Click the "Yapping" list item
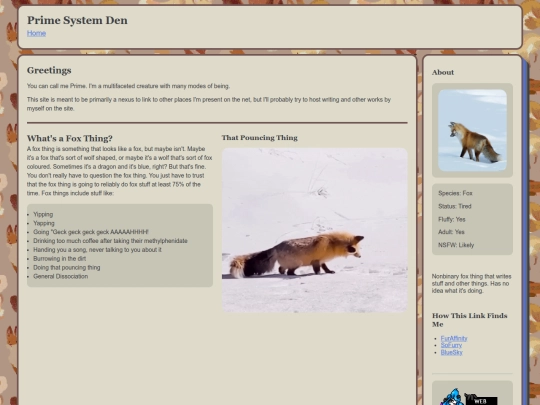The height and width of the screenshot is (405, 540). (44, 223)
